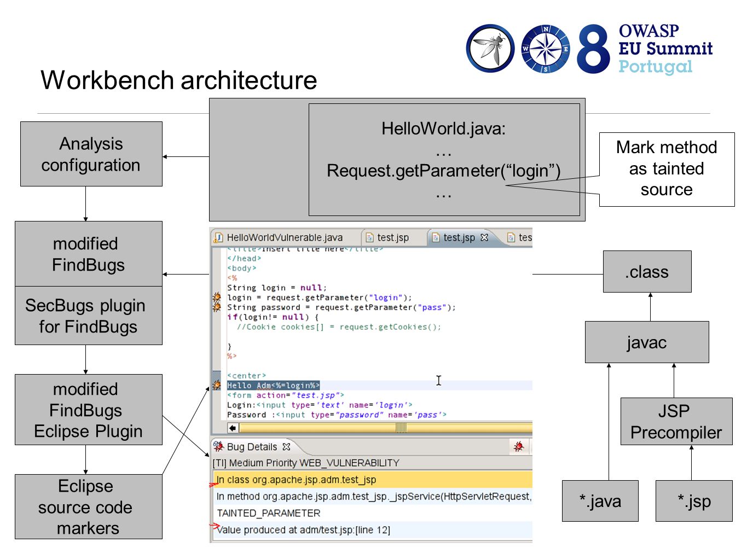
Task: Click 'Request.getParameter("login")' in HelloWorld.java box
Action: tap(444, 171)
